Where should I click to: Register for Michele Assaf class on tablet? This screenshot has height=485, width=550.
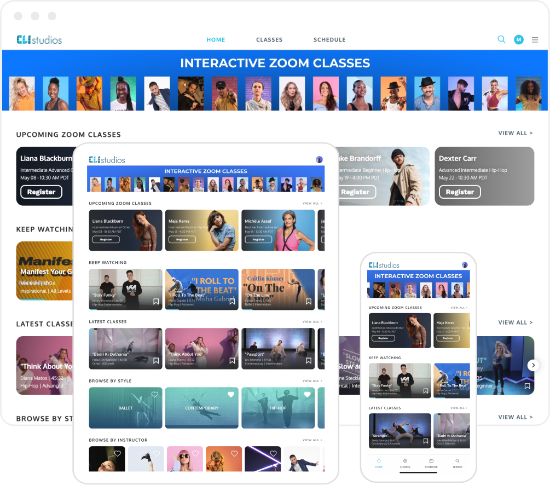[x=258, y=239]
